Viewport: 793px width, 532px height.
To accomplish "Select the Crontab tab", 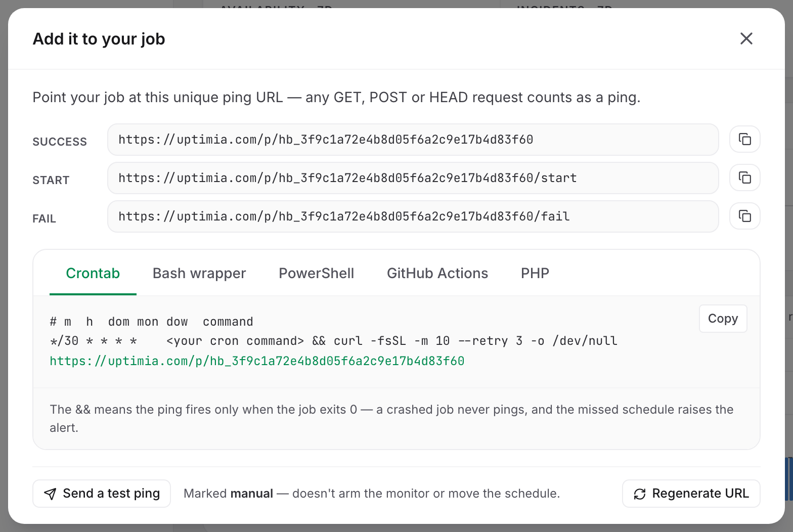I will tap(93, 273).
